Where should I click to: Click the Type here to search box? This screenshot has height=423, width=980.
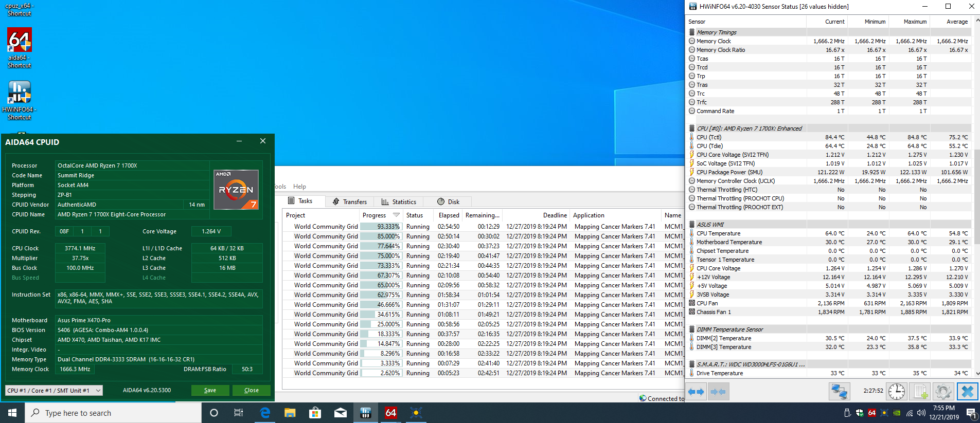113,413
